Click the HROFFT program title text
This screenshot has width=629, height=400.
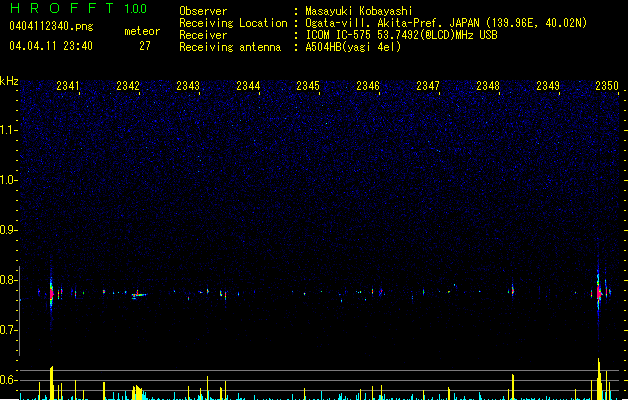tap(62, 8)
